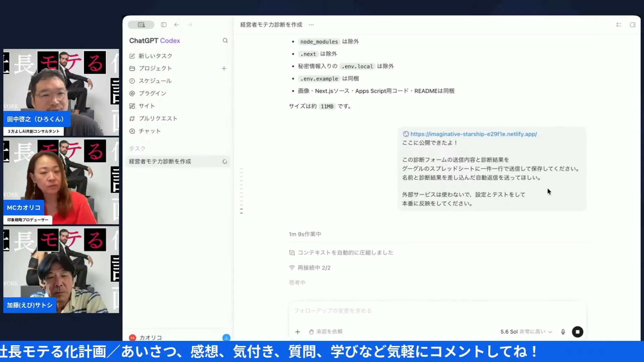Go forward with the right arrow

tap(190, 25)
